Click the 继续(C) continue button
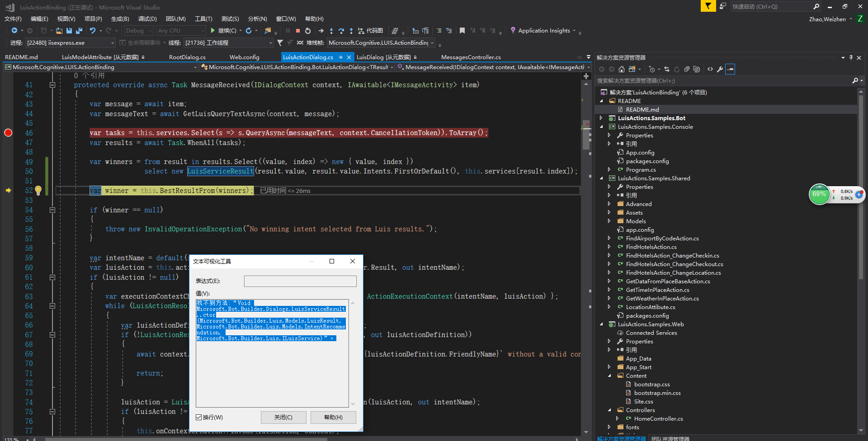868x441 pixels. pos(223,31)
